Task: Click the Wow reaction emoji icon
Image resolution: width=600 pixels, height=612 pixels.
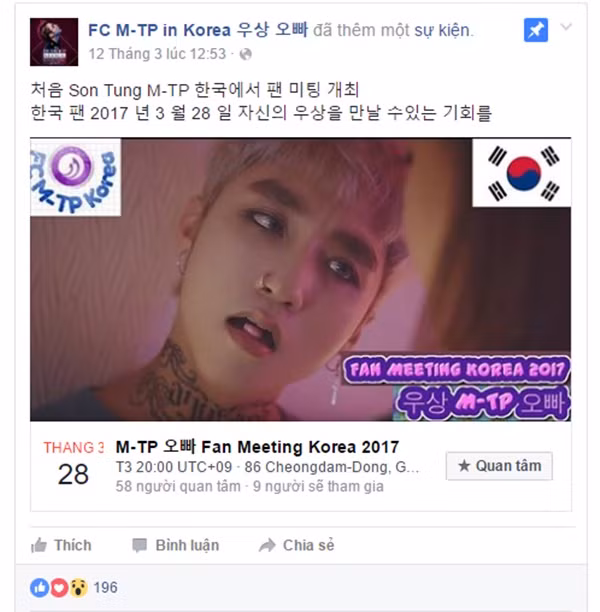Action: (78, 587)
